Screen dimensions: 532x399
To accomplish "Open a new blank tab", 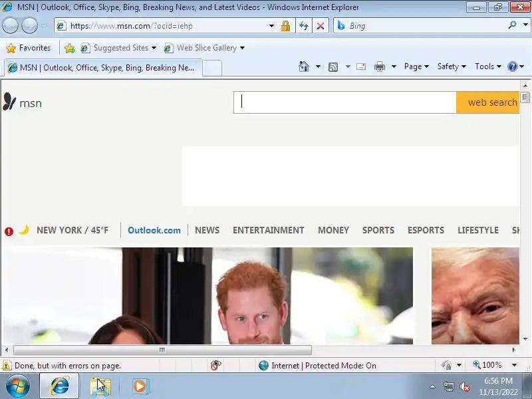I will point(212,68).
